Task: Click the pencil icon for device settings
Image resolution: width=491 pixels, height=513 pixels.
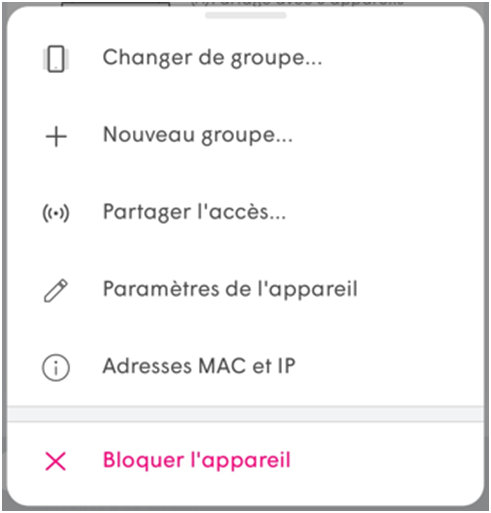Action: coord(56,291)
